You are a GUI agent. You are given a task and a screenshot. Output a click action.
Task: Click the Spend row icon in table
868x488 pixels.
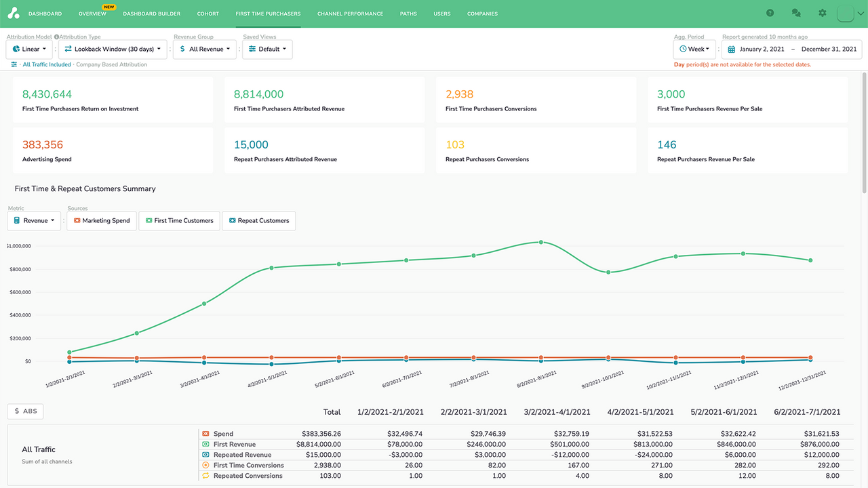[205, 434]
